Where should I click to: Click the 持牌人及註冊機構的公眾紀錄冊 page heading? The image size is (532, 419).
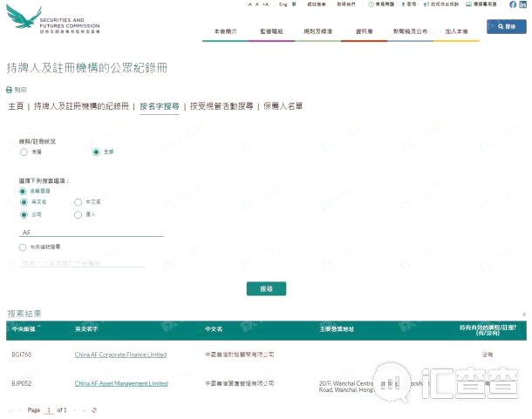pyautogui.click(x=87, y=68)
